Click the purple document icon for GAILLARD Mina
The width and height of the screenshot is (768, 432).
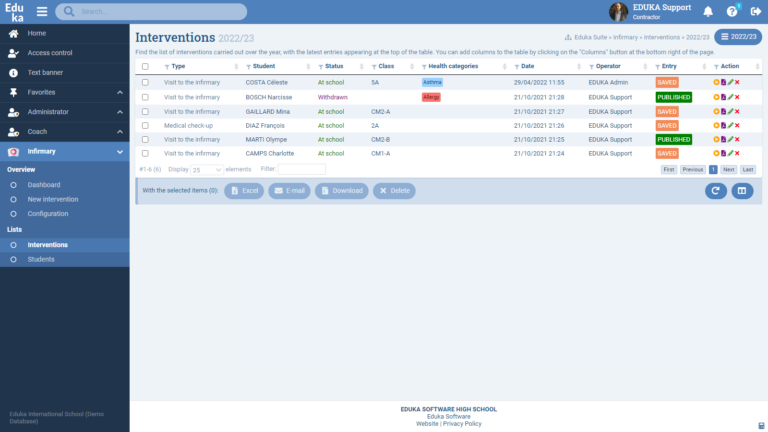click(723, 112)
